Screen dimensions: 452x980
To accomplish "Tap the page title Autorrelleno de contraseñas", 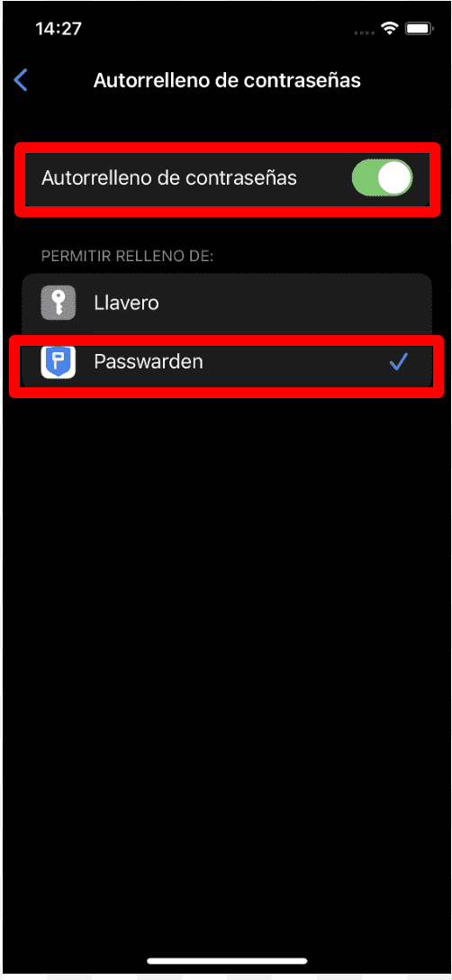I will 227,81.
